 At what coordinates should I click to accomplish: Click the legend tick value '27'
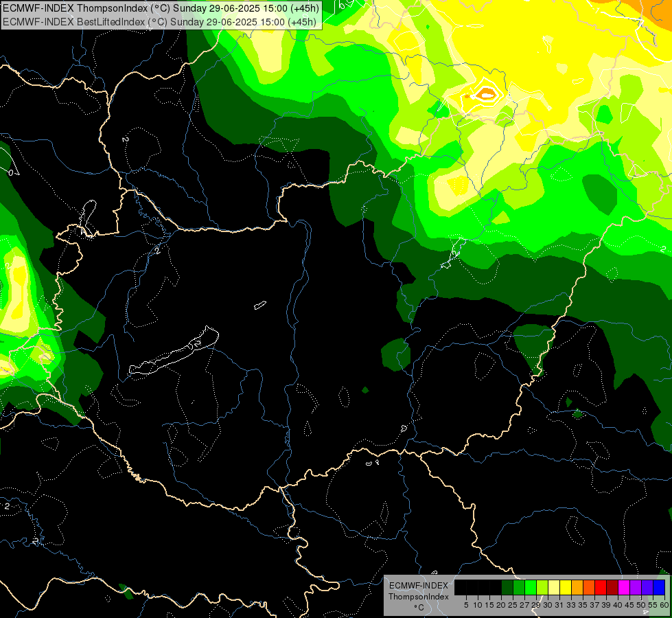[524, 605]
